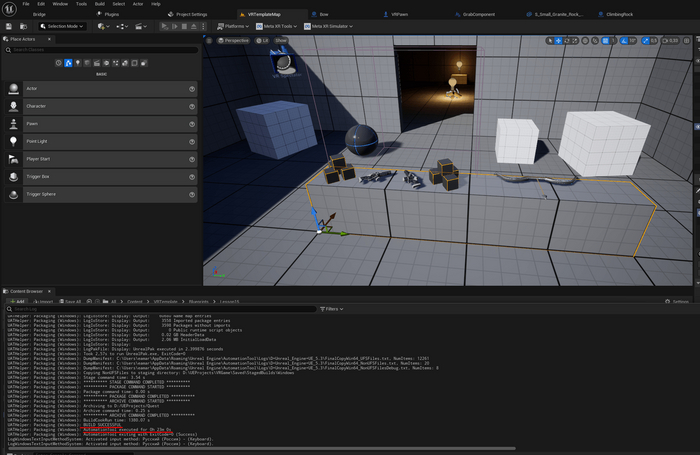Expand the Platforms dropdown menu

237,26
